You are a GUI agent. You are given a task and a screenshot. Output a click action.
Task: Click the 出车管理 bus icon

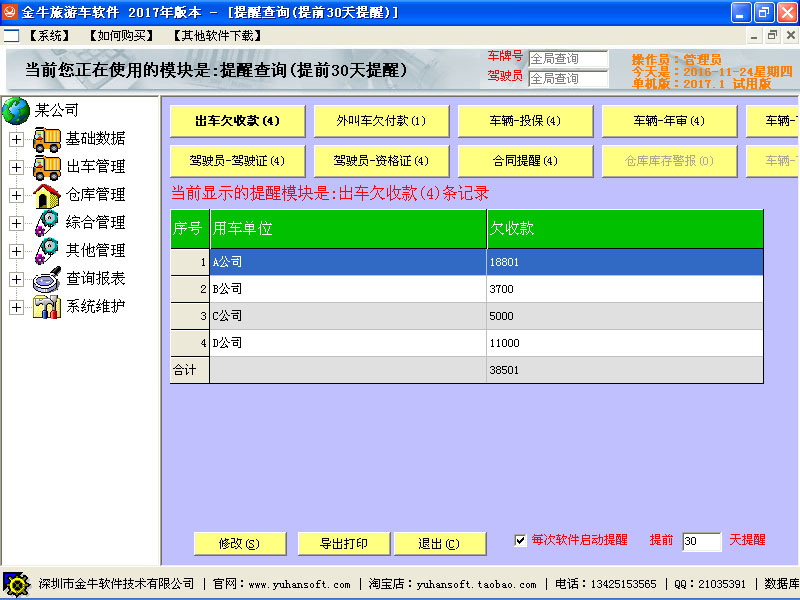[x=47, y=167]
